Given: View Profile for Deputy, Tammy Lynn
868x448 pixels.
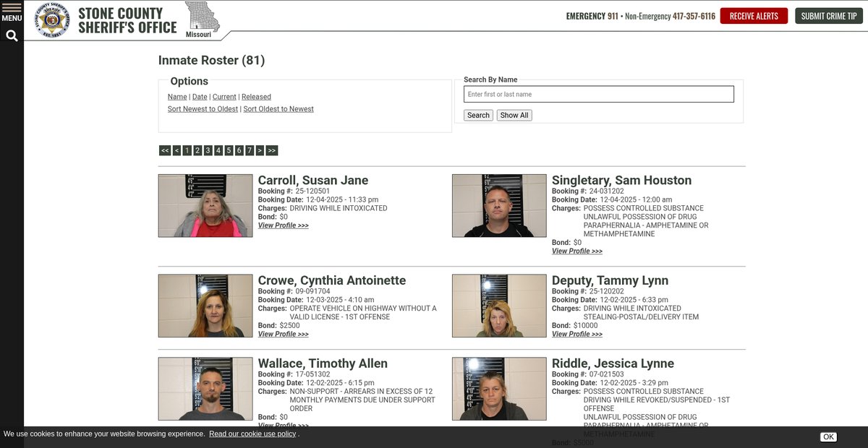Looking at the screenshot, I should coord(577,335).
